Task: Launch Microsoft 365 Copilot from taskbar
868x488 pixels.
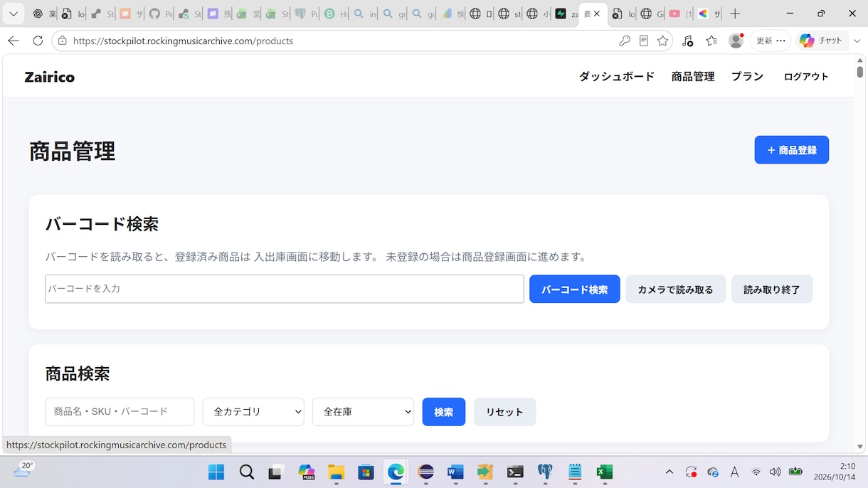Action: click(307, 472)
